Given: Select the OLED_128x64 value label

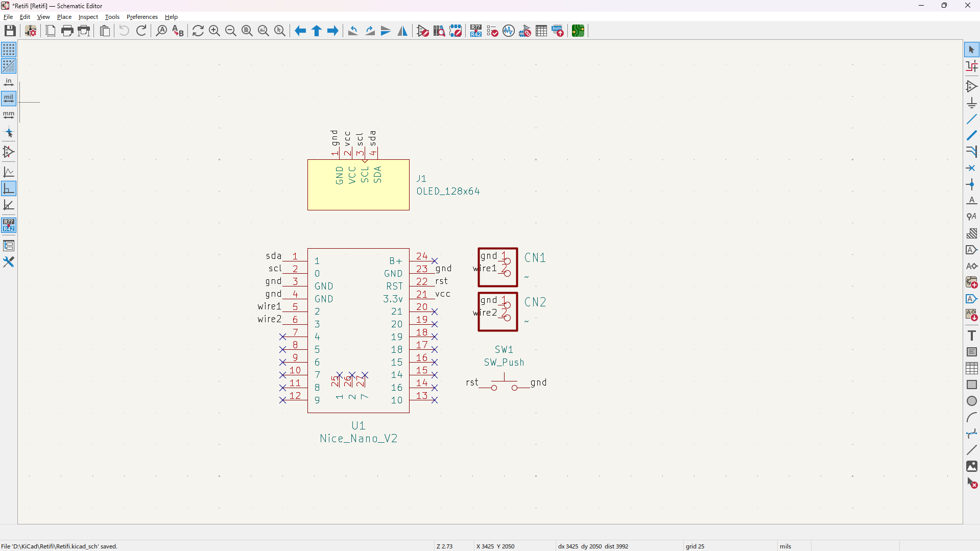Looking at the screenshot, I should (448, 191).
